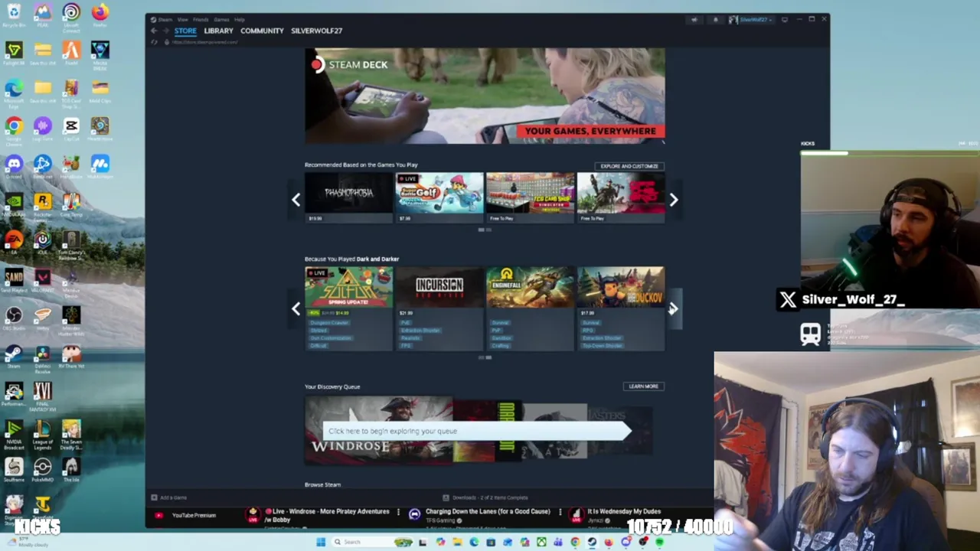
Task: Show next Dark and Darker suggestions
Action: point(674,308)
